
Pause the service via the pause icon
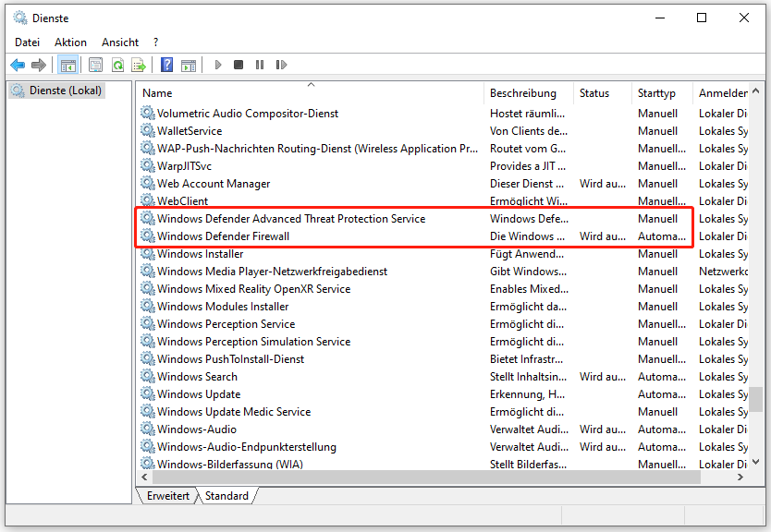pyautogui.click(x=260, y=65)
